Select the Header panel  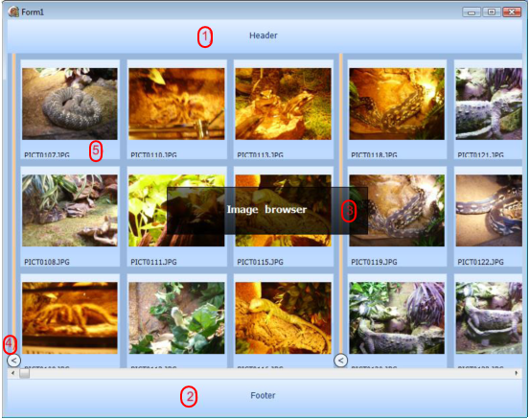click(264, 36)
